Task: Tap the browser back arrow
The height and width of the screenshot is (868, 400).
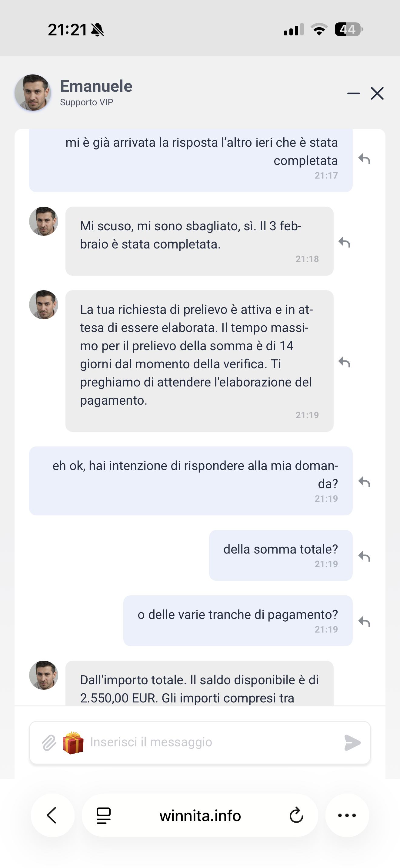Action: pos(52,815)
